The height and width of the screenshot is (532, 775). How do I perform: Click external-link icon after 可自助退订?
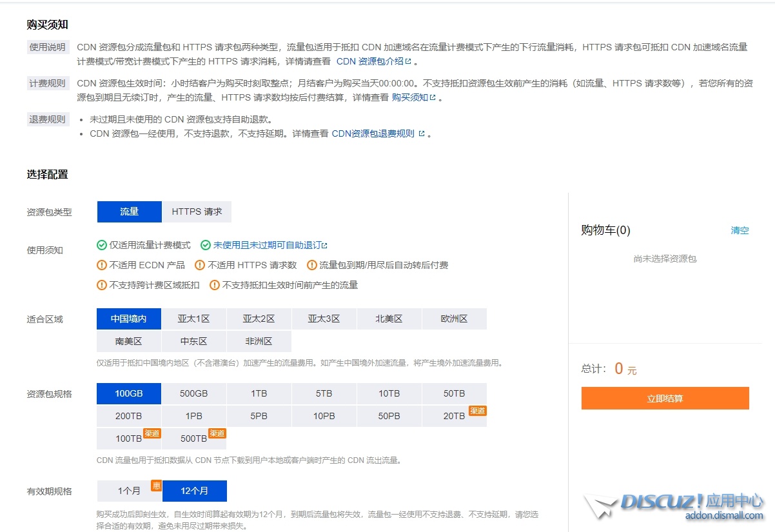325,246
